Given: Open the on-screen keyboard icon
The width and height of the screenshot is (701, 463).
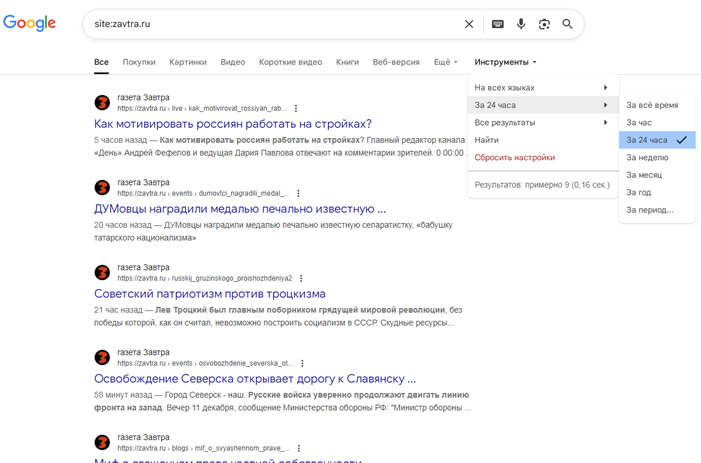Looking at the screenshot, I should coord(497,24).
